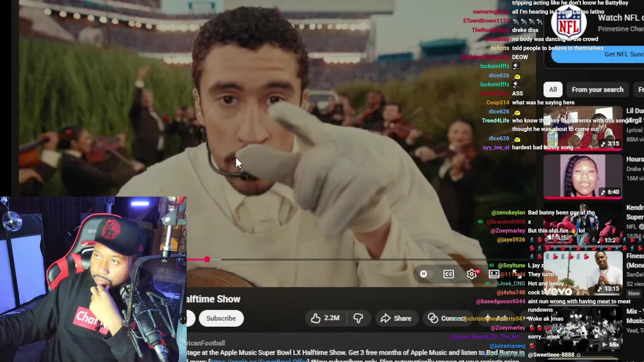644x362 pixels.
Task: Click chat username @jaye5926
Action: point(511,240)
